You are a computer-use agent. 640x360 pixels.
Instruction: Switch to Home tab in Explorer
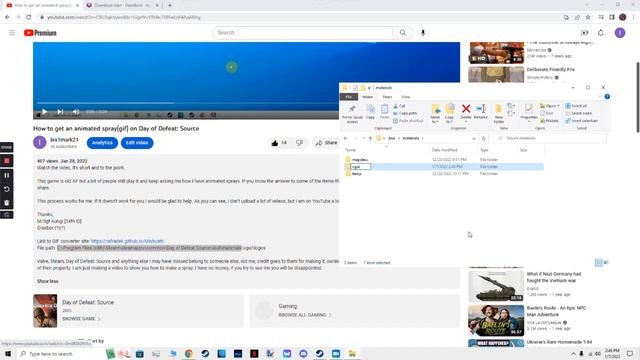coord(367,97)
